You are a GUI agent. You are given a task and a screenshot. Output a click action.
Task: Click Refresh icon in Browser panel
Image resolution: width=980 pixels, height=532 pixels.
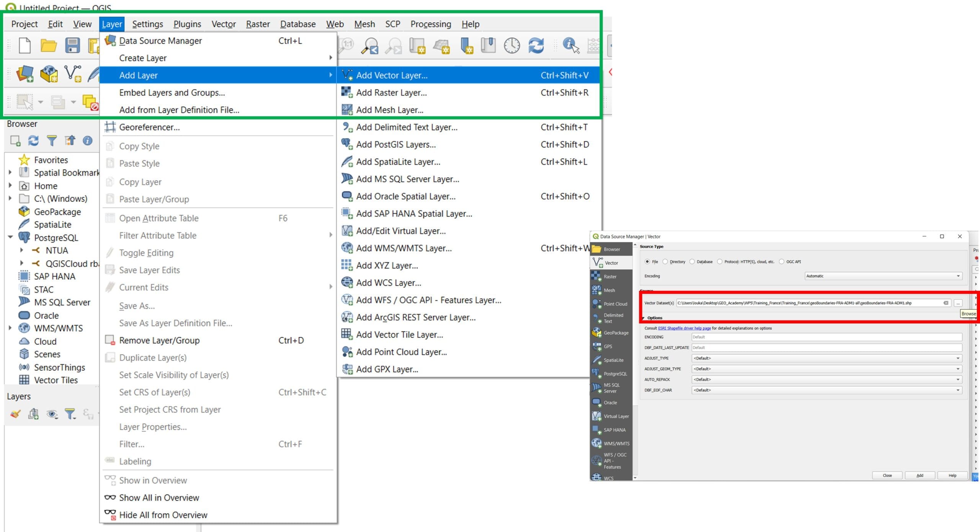33,141
